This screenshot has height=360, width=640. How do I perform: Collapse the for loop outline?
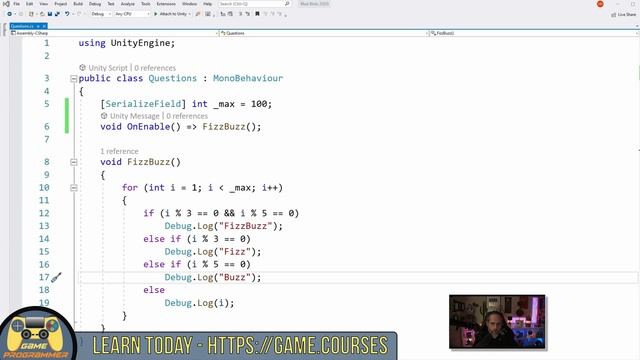coord(73,188)
